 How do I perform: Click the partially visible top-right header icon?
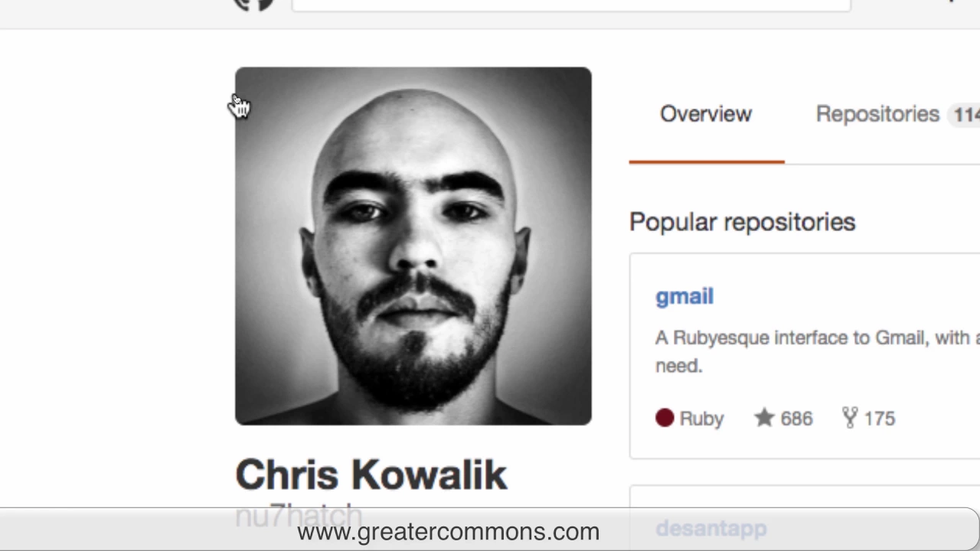[950, 2]
